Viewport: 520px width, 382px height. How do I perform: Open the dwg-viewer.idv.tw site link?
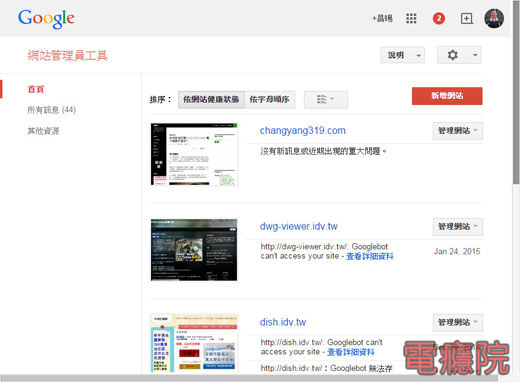click(299, 226)
